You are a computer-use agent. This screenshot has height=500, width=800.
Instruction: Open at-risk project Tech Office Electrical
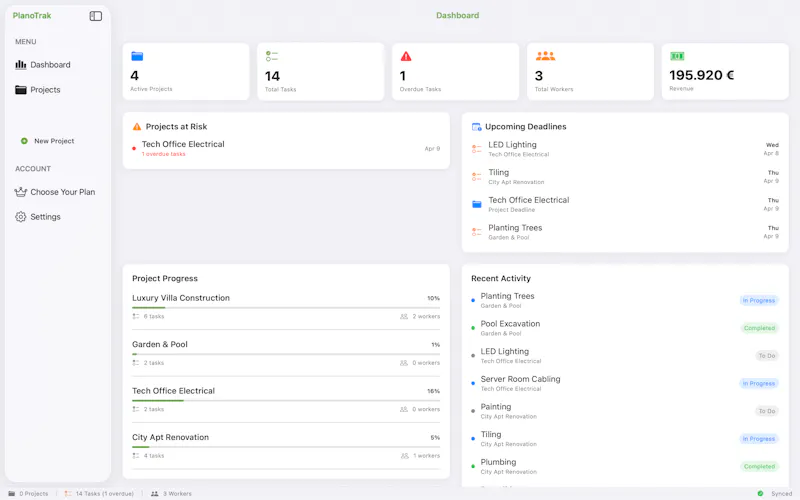pos(286,148)
